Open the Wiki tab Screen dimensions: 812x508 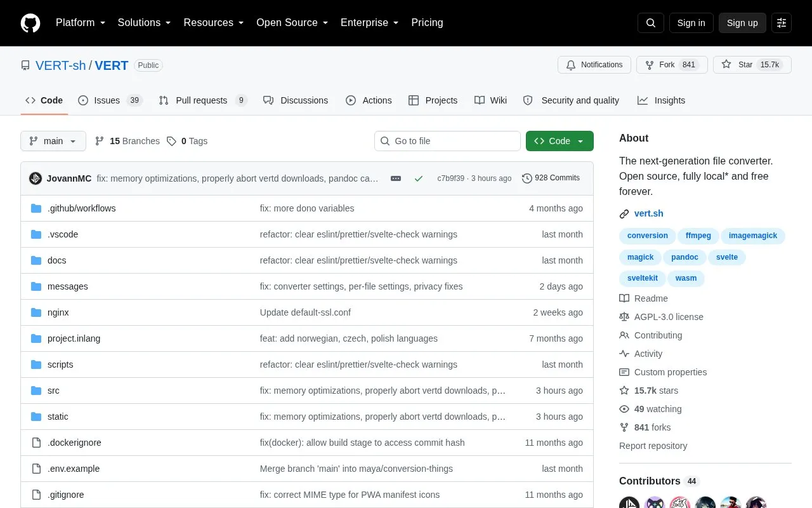[490, 100]
